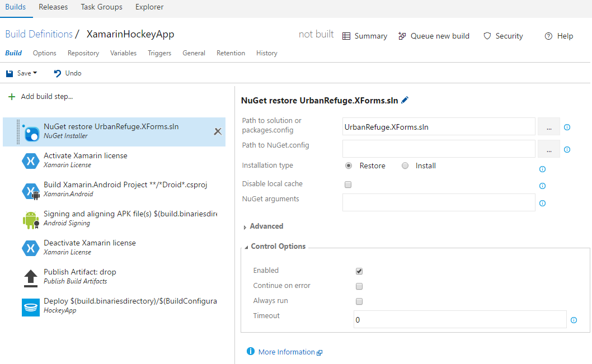Switch to the Repository tab
This screenshot has height=364, width=592.
click(x=83, y=53)
